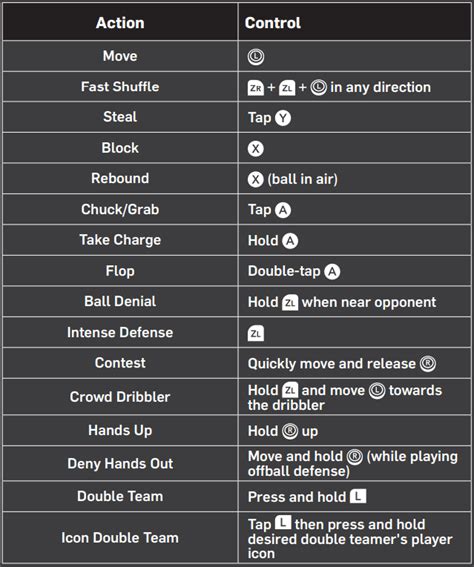
Task: Click the Fast Shuffle action label
Action: pyautogui.click(x=120, y=87)
